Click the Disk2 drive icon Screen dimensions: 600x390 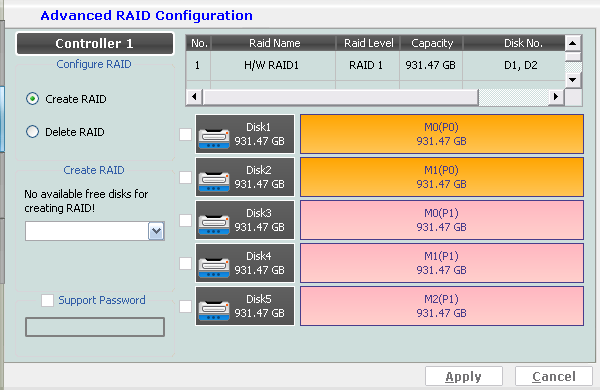pyautogui.click(x=214, y=181)
